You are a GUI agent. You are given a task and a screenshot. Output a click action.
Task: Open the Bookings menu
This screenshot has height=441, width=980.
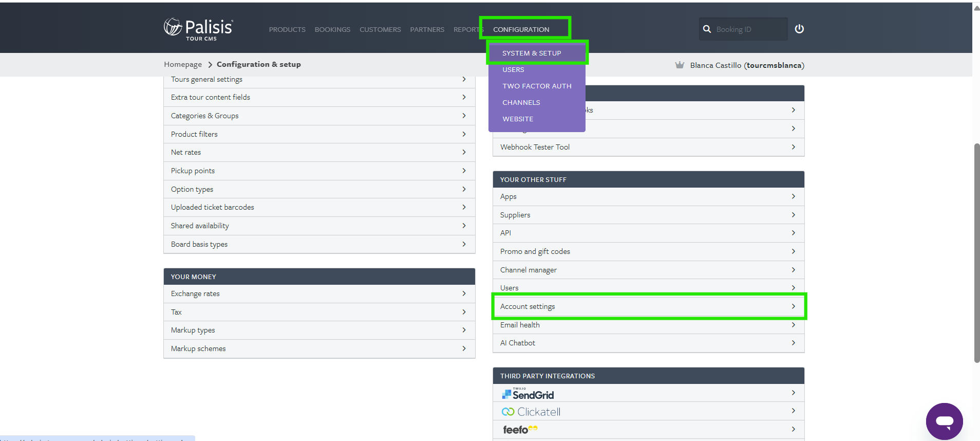[332, 30]
